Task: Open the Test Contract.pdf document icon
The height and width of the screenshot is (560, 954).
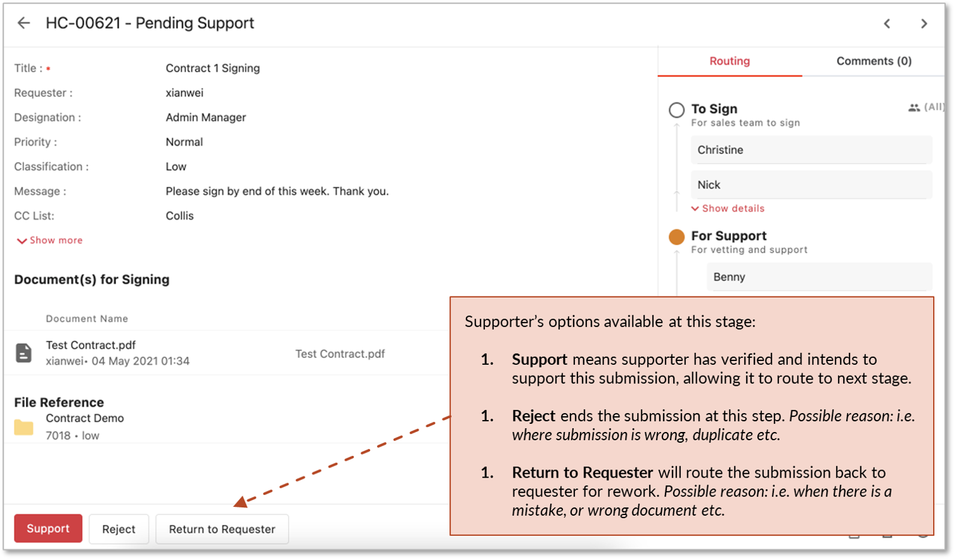Action: coord(23,353)
